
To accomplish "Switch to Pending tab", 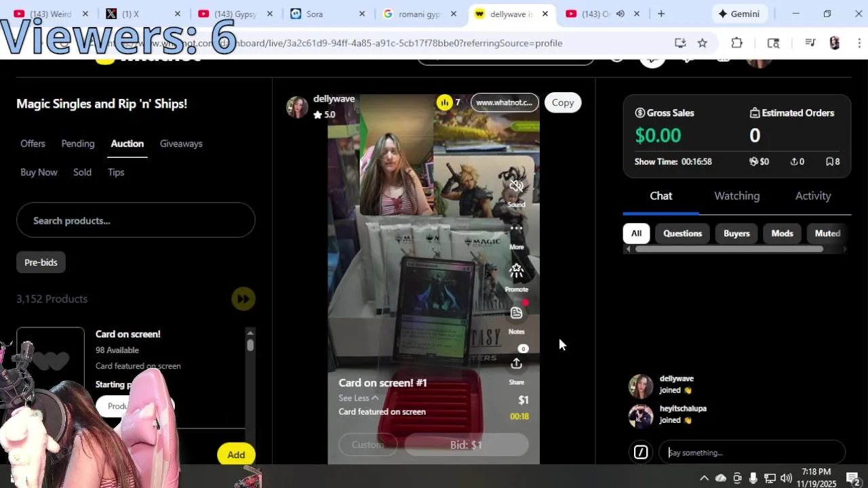I will (x=78, y=144).
